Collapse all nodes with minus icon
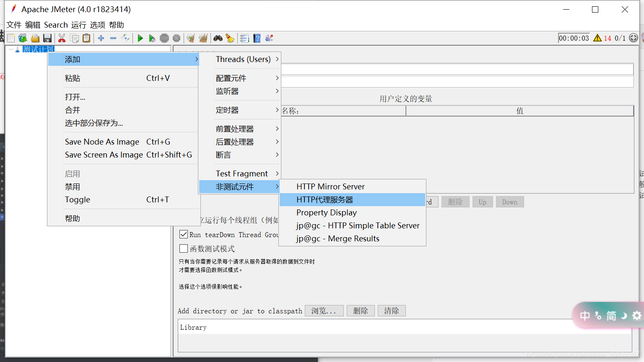This screenshot has width=644, height=362. pyautogui.click(x=113, y=38)
